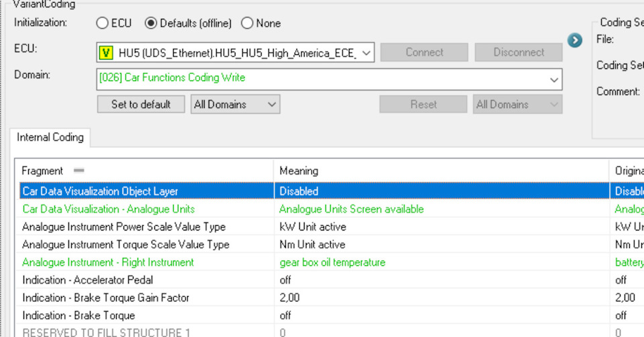Click the Meaning column header
The width and height of the screenshot is (644, 337).
click(x=299, y=171)
